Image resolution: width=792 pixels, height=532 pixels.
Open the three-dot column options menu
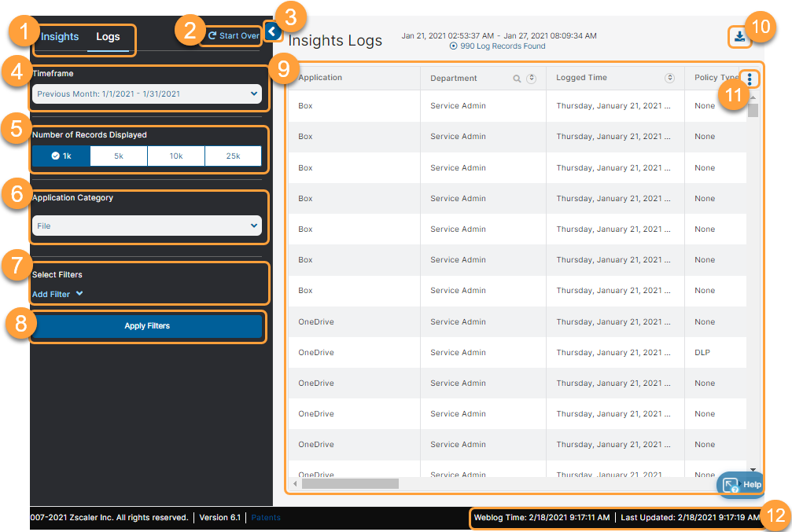click(750, 79)
